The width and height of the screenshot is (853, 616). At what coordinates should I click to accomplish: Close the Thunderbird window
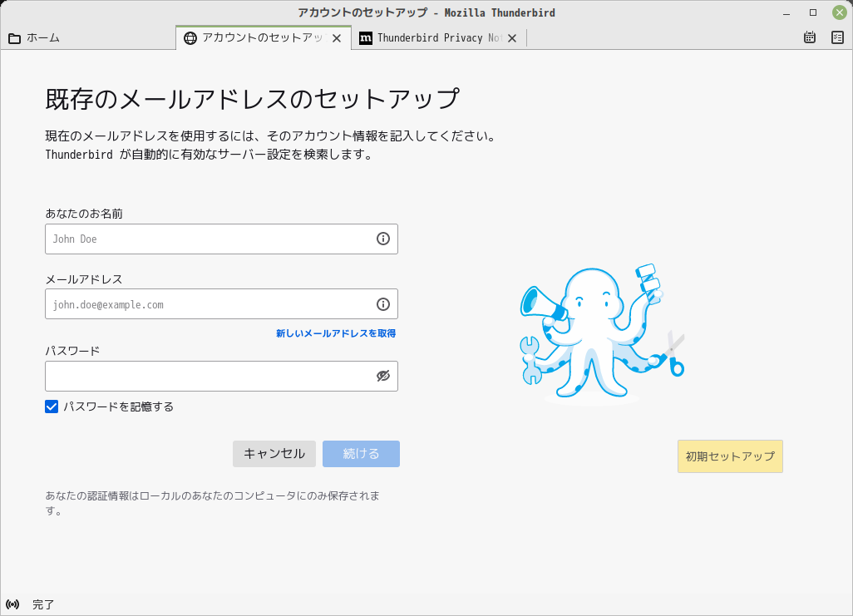(x=840, y=12)
